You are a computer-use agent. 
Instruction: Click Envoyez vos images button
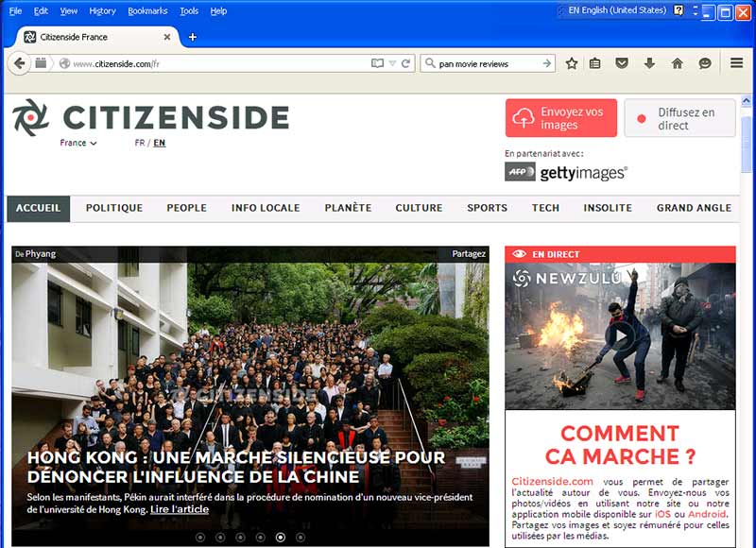tap(561, 118)
